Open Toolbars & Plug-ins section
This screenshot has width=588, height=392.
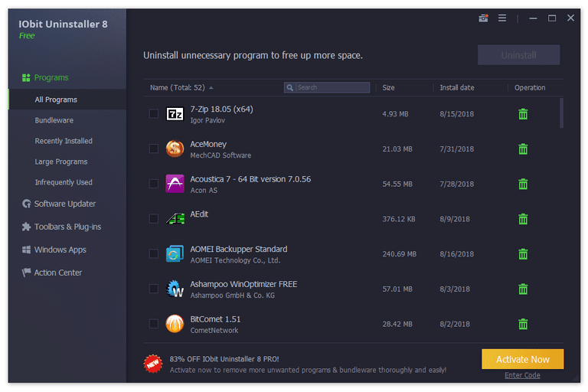point(67,227)
